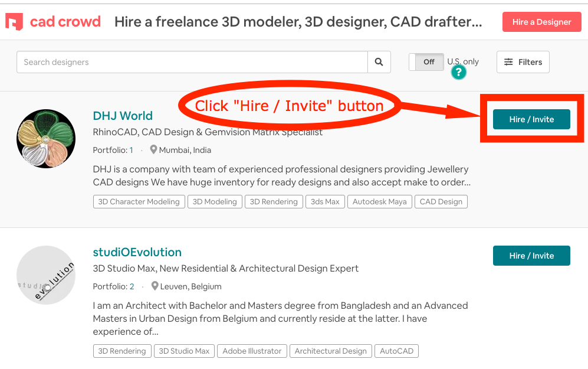Open the DHJ World profile link
This screenshot has width=588, height=369.
(123, 116)
